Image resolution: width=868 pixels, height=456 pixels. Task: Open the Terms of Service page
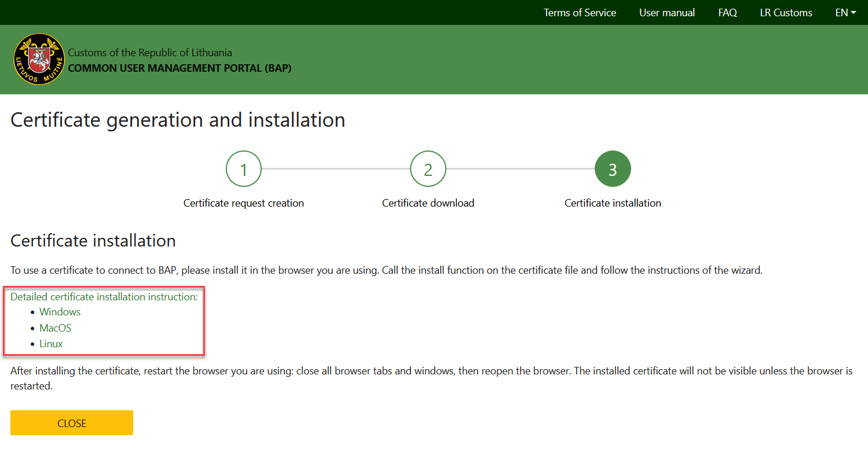pos(580,13)
